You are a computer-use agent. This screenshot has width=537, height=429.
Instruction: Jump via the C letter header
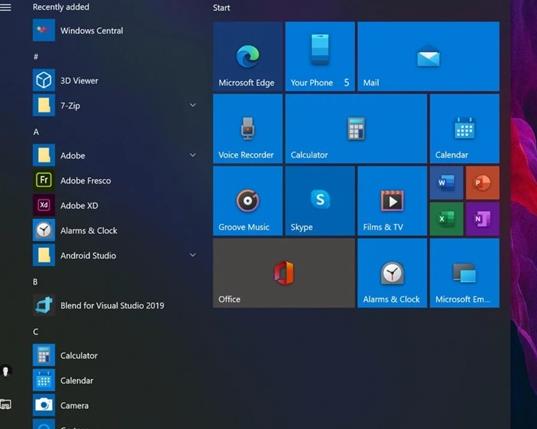[x=36, y=332]
